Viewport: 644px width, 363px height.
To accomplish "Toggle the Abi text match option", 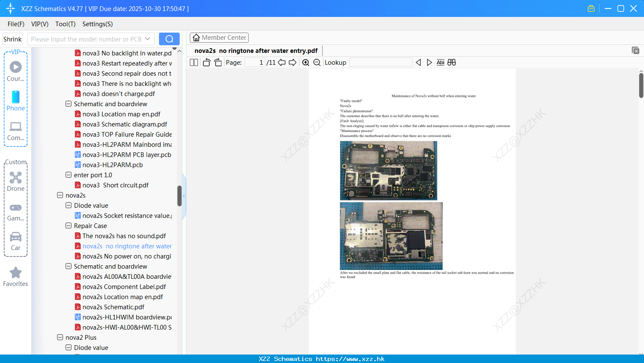I will [440, 62].
